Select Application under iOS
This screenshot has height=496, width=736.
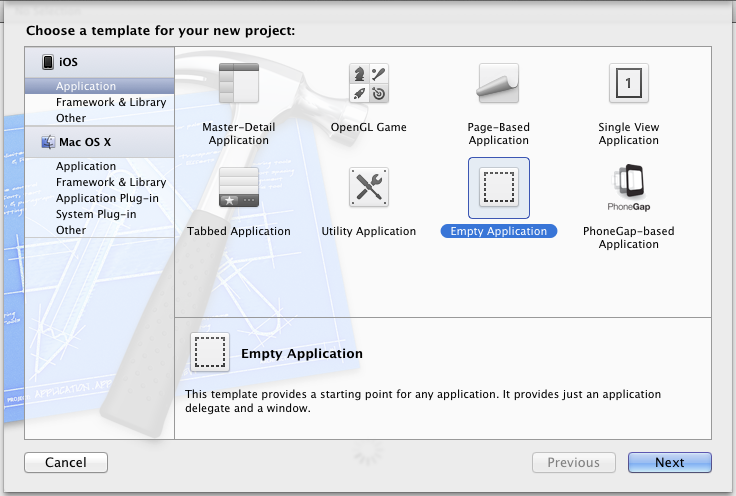86,87
